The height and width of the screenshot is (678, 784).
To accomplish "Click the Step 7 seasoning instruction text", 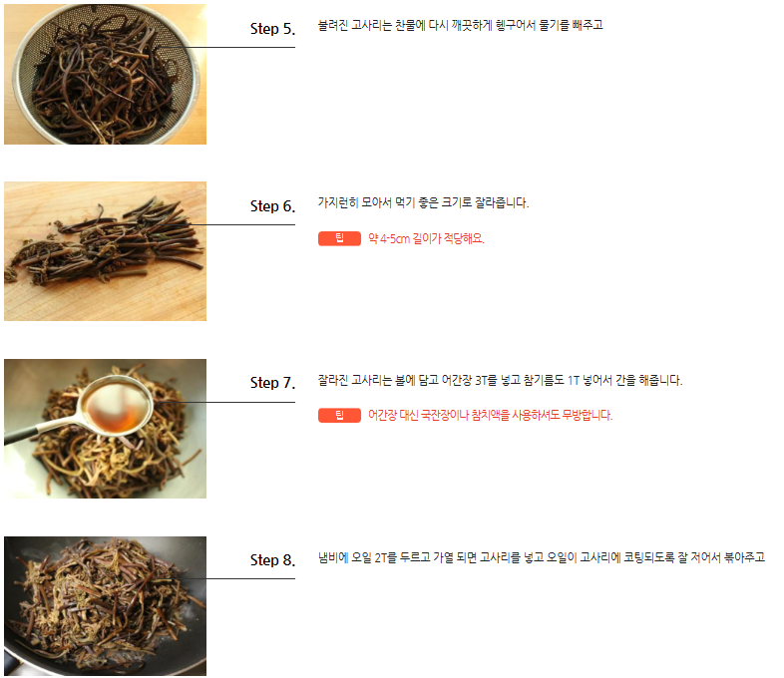I will (500, 380).
